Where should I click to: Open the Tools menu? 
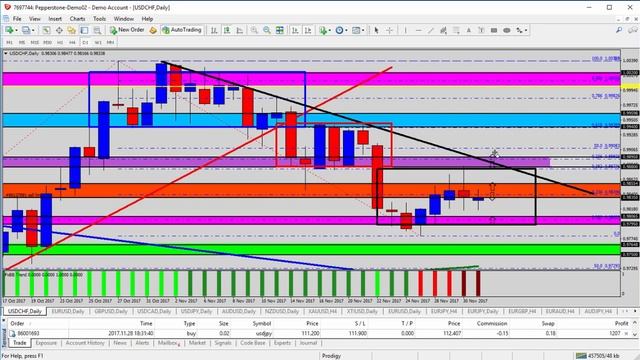99,19
